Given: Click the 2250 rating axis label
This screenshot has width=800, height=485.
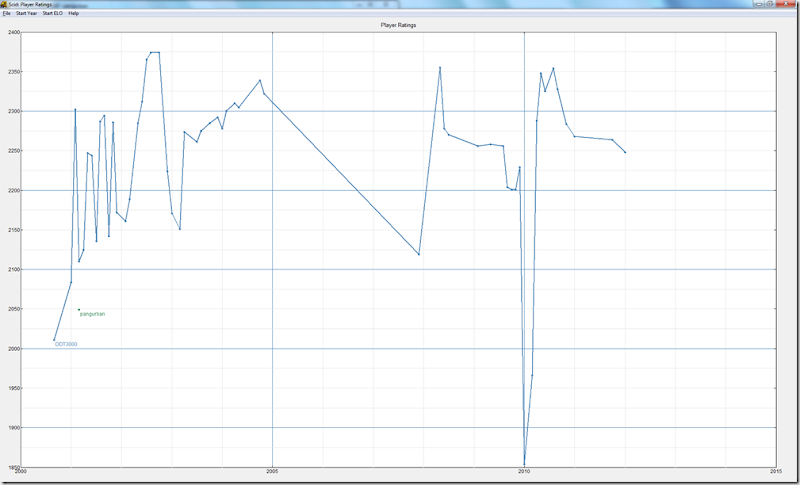Looking at the screenshot, I should point(14,151).
